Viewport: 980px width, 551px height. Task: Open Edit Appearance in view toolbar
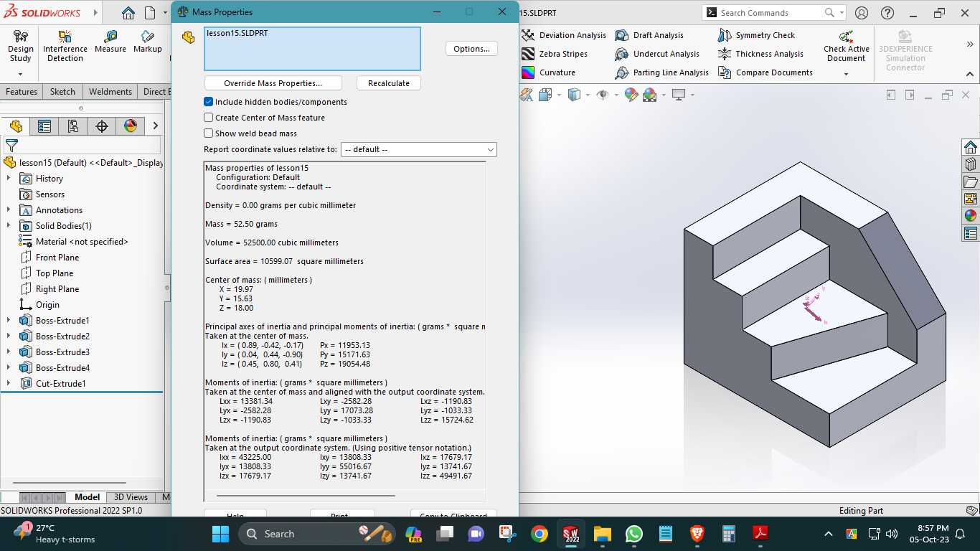click(x=631, y=95)
